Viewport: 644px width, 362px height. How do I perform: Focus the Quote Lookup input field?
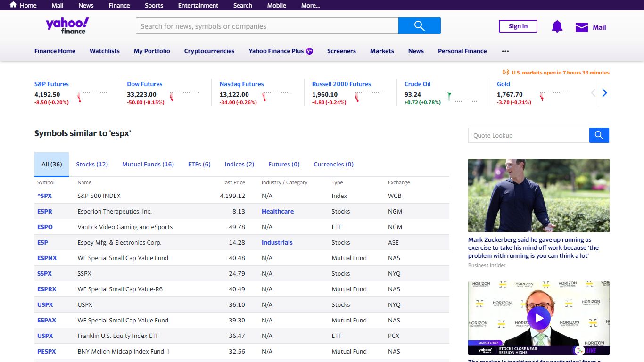click(x=528, y=135)
